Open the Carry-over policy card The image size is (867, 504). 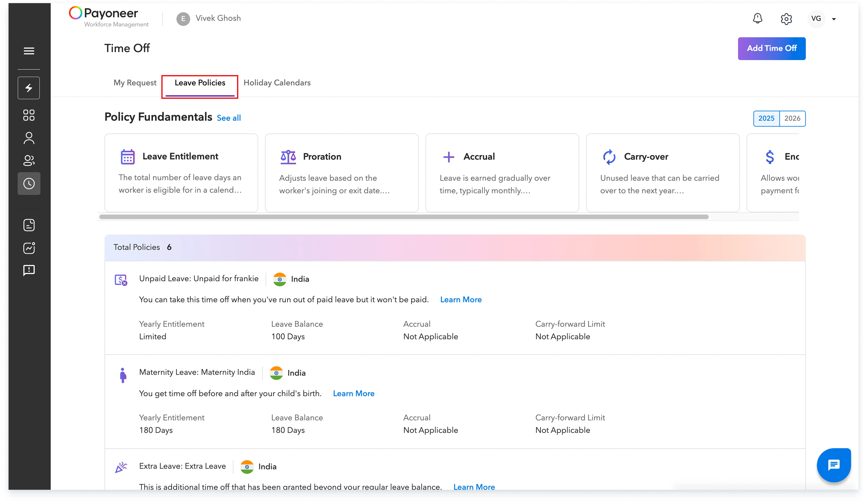[x=662, y=173]
